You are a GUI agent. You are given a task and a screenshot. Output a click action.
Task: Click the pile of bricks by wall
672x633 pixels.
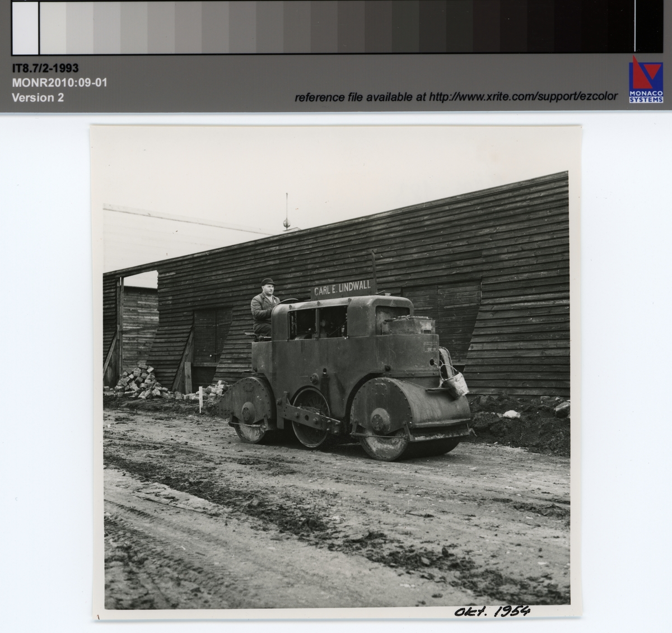click(140, 381)
